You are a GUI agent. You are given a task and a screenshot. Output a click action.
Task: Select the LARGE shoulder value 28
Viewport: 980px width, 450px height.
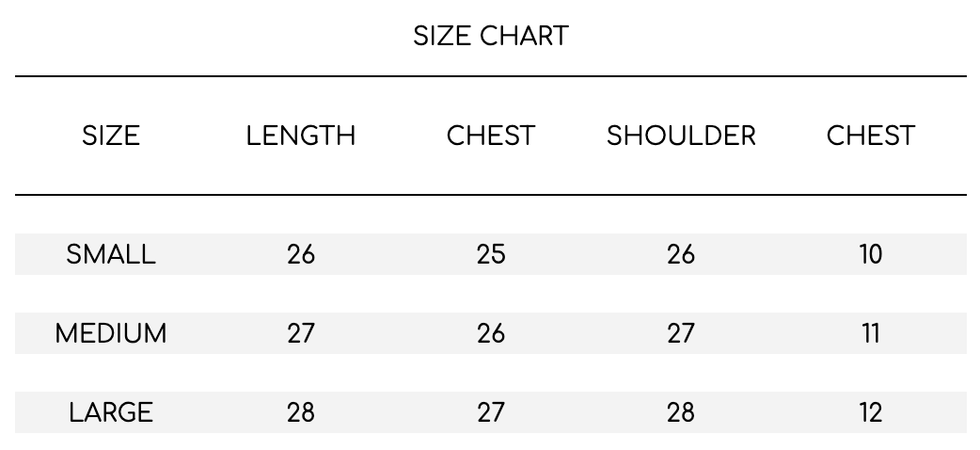681,412
